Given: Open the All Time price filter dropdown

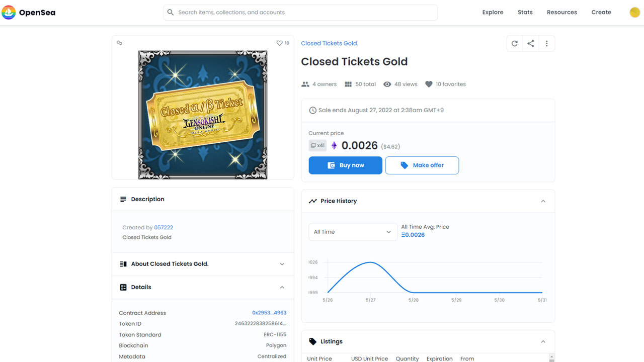Looking at the screenshot, I should point(353,232).
